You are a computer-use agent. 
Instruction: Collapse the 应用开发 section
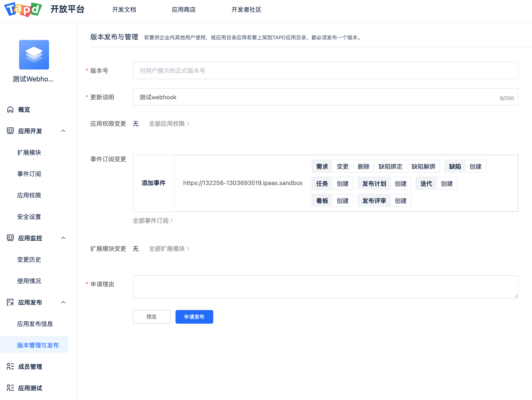click(x=63, y=131)
